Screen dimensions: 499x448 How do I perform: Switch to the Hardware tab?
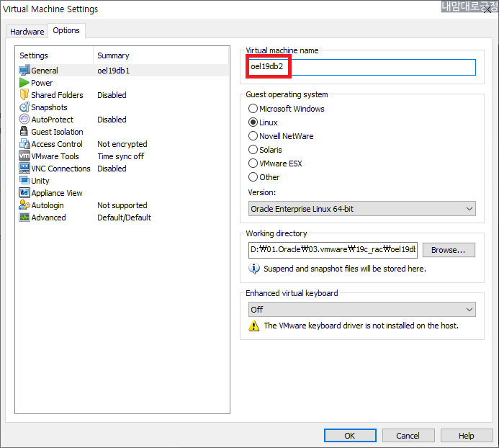(27, 32)
